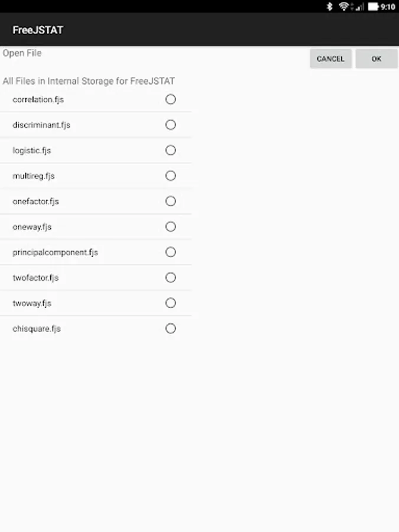
Task: Tap the status bar clock
Action: point(388,7)
